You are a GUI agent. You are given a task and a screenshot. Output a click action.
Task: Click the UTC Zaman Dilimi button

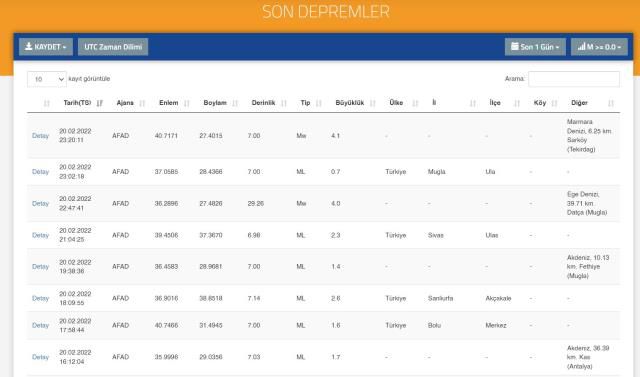pyautogui.click(x=113, y=47)
